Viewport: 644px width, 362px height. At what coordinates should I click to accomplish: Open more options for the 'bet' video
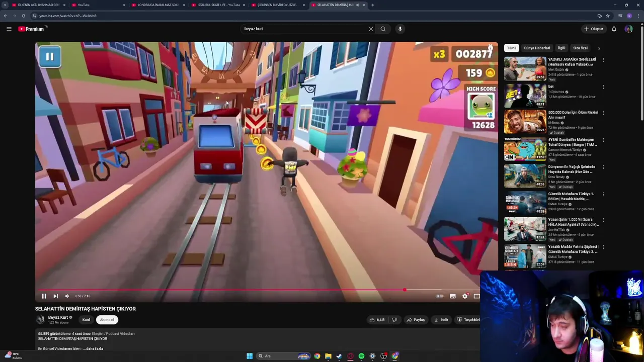point(603,87)
